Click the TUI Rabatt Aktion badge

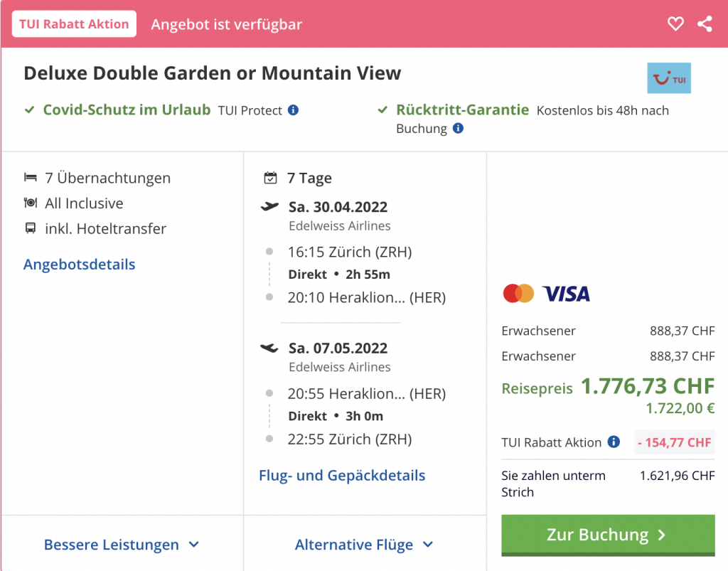(x=74, y=24)
